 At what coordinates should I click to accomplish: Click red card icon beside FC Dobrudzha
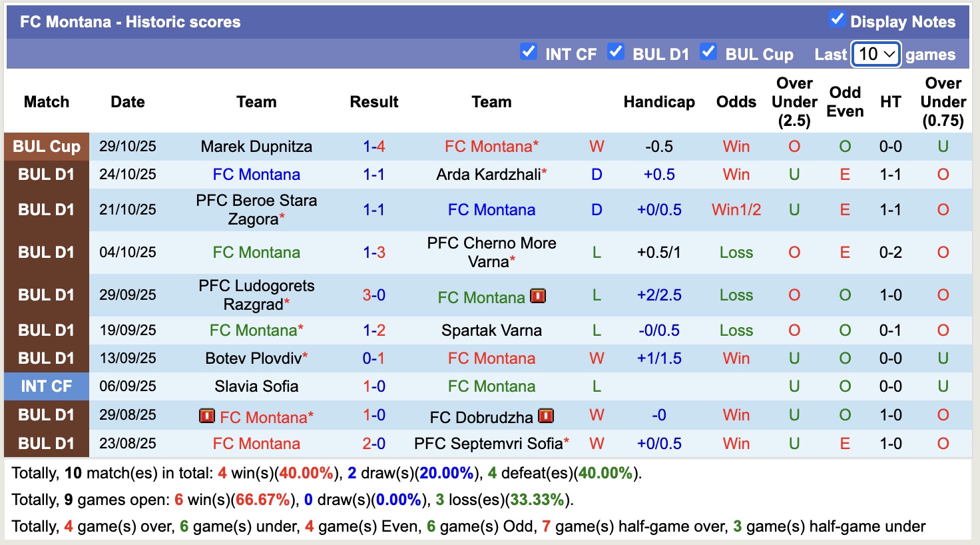546,416
